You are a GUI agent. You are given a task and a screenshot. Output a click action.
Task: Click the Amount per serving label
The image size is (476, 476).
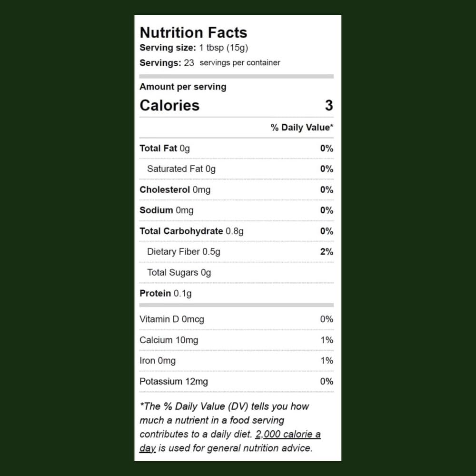coord(183,87)
